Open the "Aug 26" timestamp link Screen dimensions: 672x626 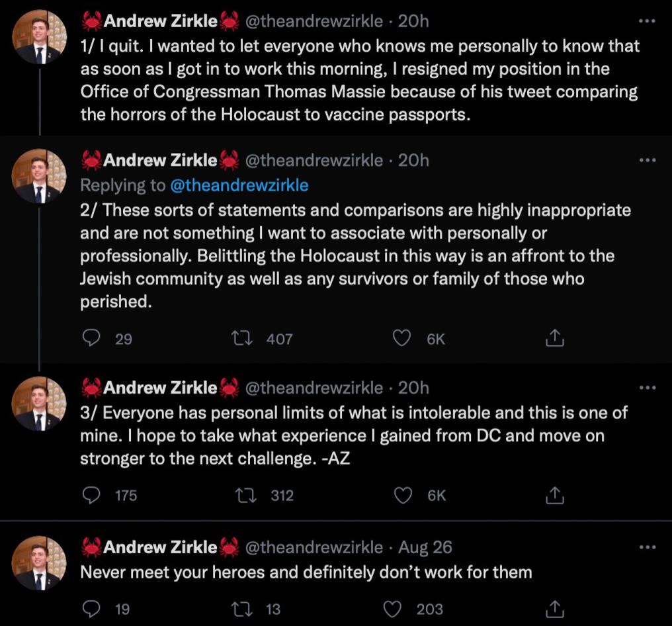coord(425,547)
